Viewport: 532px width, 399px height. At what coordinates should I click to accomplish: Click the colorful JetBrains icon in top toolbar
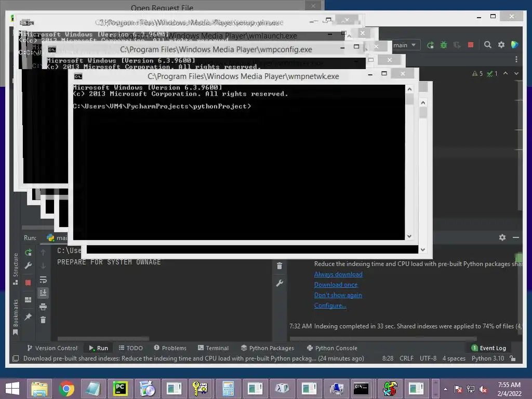(x=515, y=45)
